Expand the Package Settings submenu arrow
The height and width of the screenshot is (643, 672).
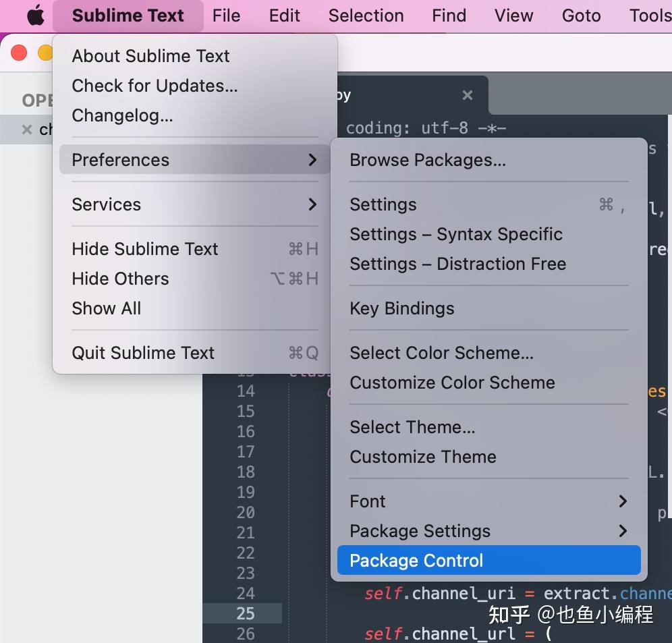pyautogui.click(x=622, y=531)
